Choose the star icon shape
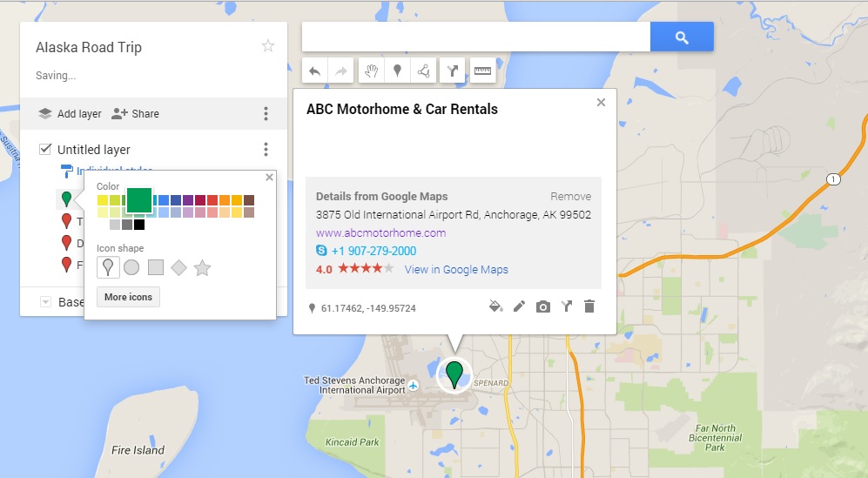The height and width of the screenshot is (478, 868). (x=203, y=268)
